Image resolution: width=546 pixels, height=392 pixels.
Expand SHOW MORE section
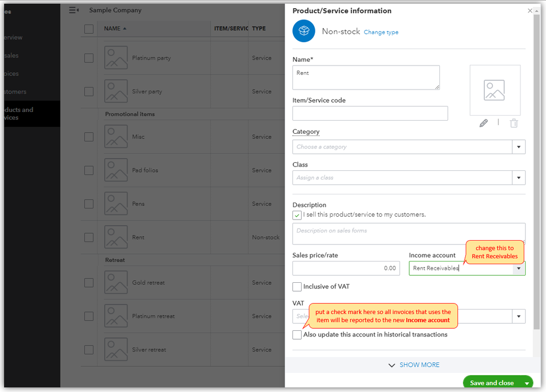tap(414, 365)
